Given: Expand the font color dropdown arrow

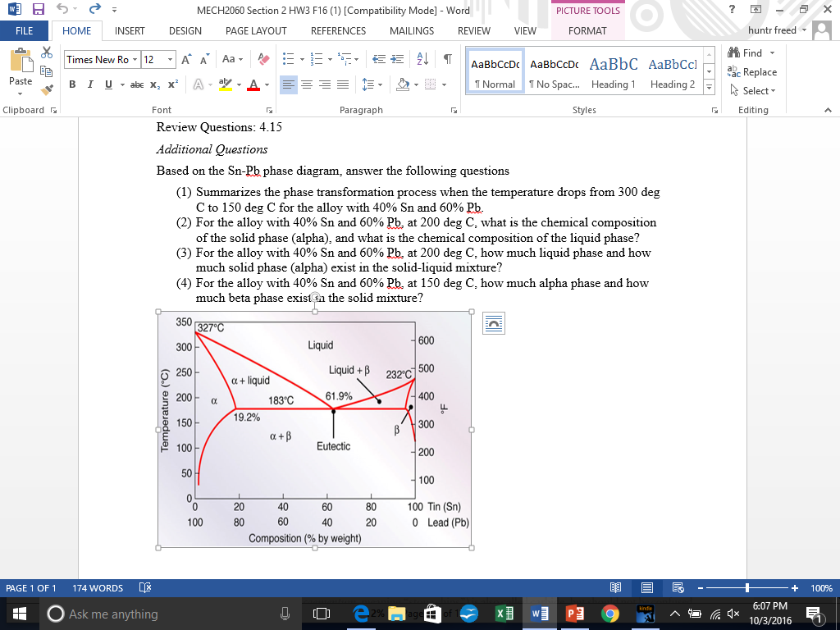Looking at the screenshot, I should click(267, 84).
